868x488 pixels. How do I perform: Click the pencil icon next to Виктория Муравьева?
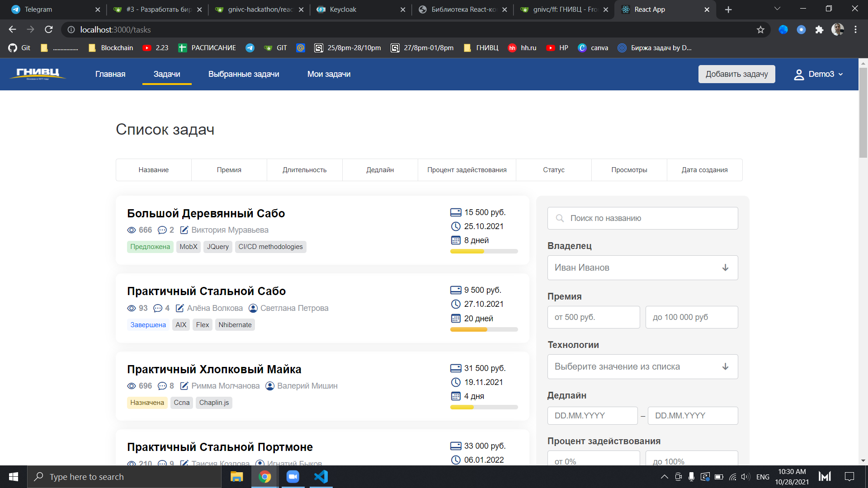(184, 230)
